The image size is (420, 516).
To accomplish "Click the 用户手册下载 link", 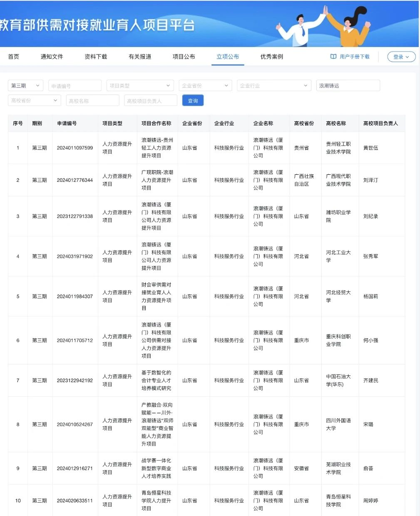I will pos(354,57).
